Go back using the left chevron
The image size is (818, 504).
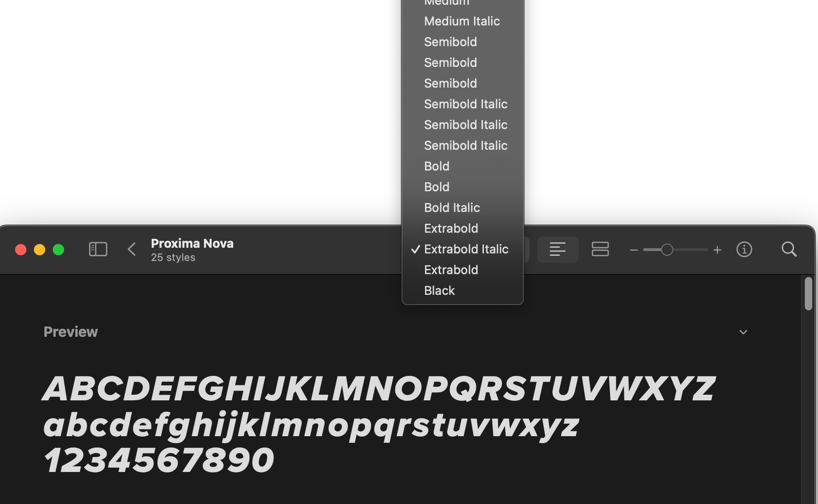coord(131,249)
